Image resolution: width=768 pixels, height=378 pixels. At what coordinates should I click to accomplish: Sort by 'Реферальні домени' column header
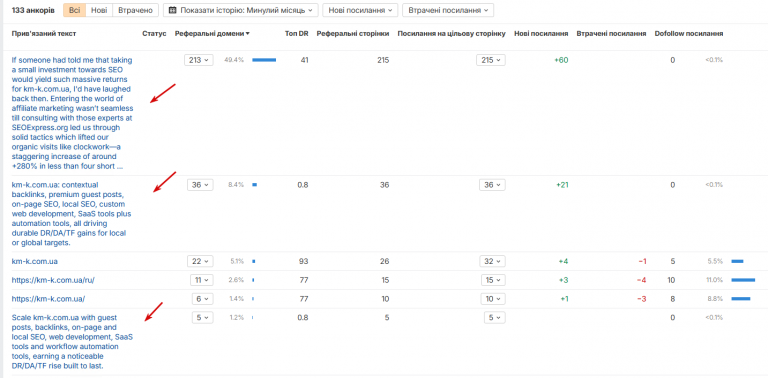point(212,34)
